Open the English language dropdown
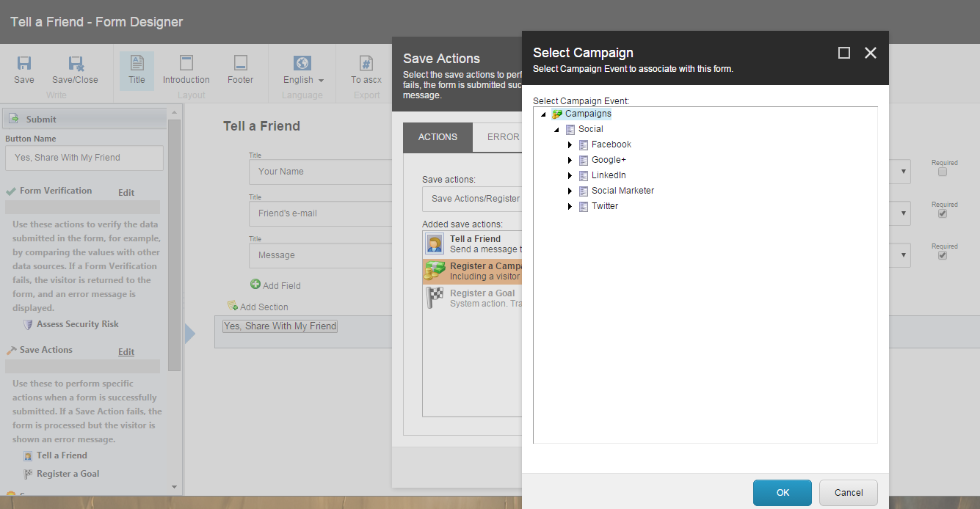 pyautogui.click(x=302, y=80)
